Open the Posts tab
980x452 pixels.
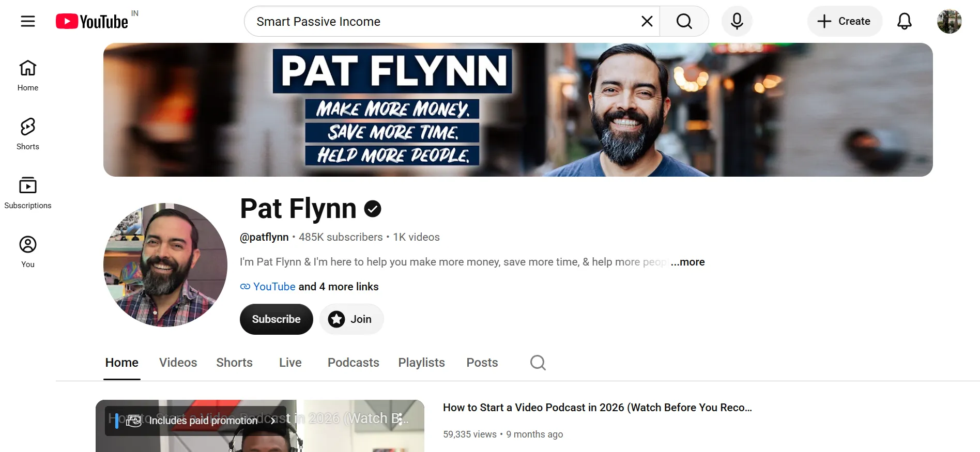click(x=482, y=363)
